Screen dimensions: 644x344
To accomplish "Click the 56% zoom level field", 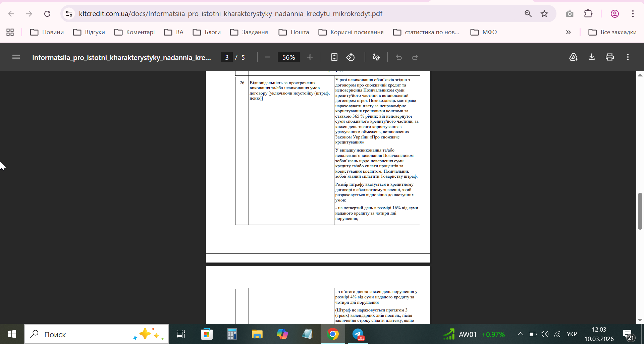I will coord(288,57).
